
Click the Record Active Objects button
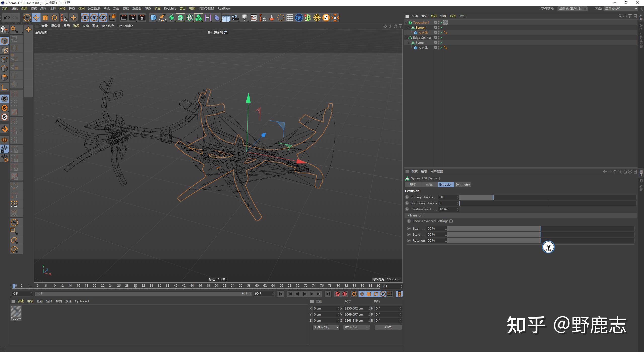(x=338, y=294)
